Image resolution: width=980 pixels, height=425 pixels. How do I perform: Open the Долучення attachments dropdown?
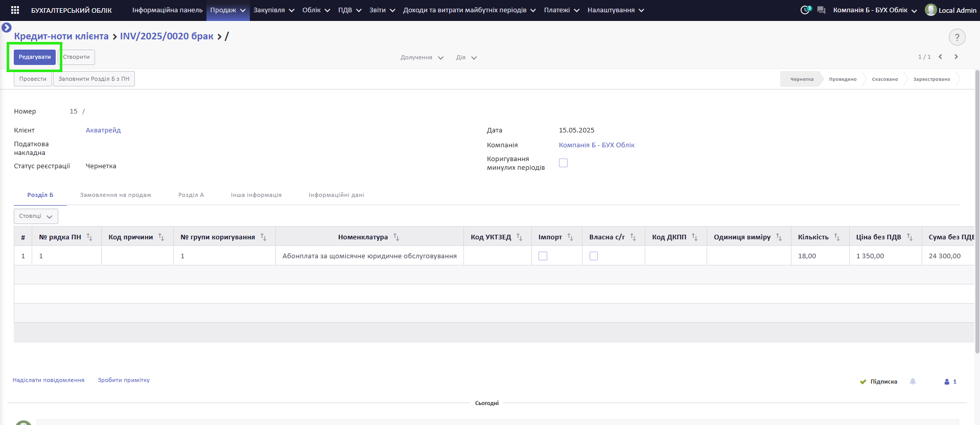coord(422,57)
